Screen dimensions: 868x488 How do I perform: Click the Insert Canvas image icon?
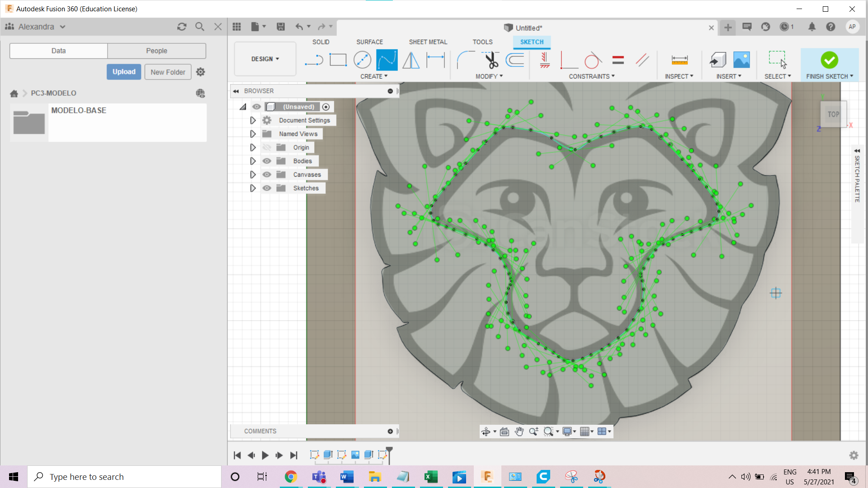click(741, 60)
